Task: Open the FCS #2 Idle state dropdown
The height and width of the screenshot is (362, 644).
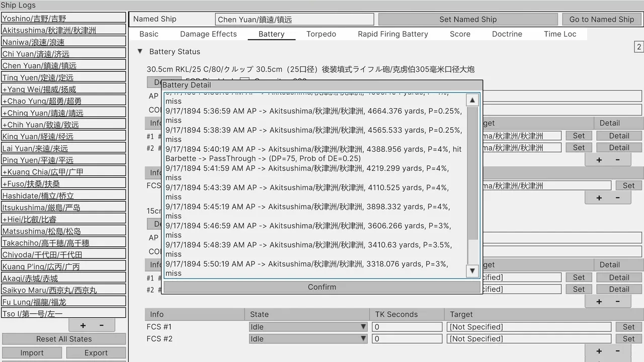Action: coord(308,339)
